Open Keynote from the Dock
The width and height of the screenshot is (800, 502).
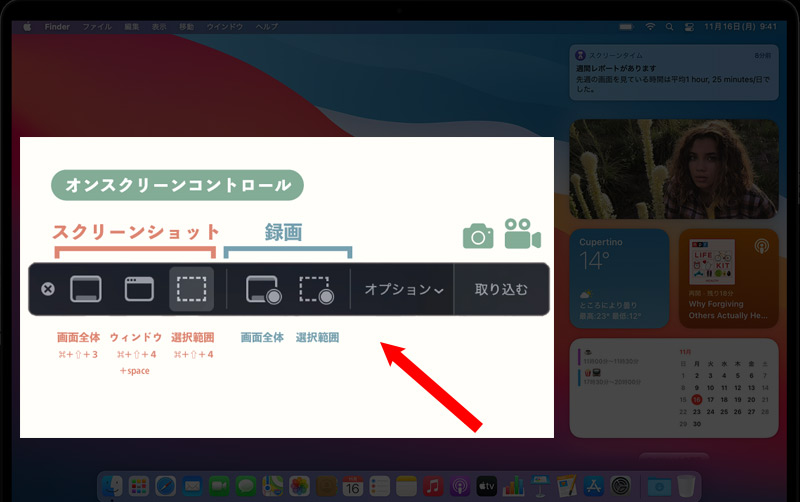point(540,486)
